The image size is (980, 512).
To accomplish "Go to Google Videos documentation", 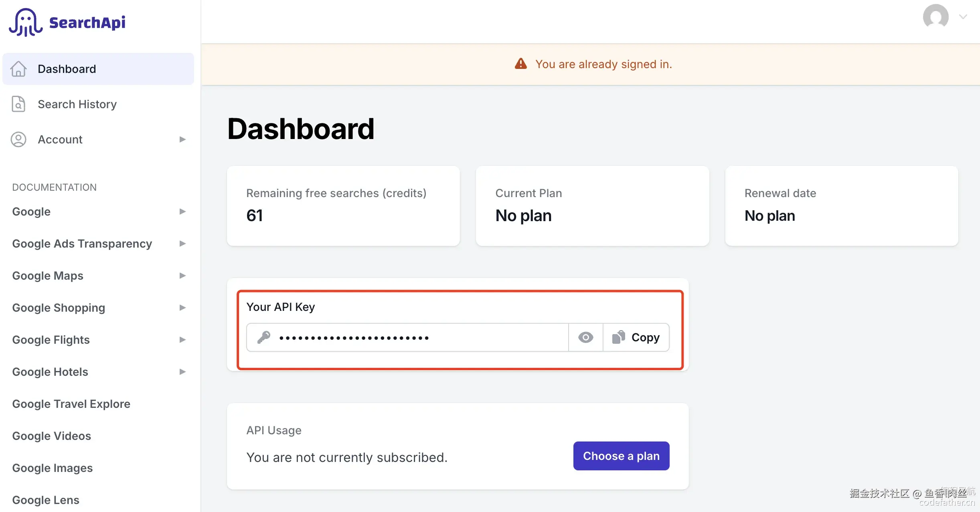I will 52,436.
